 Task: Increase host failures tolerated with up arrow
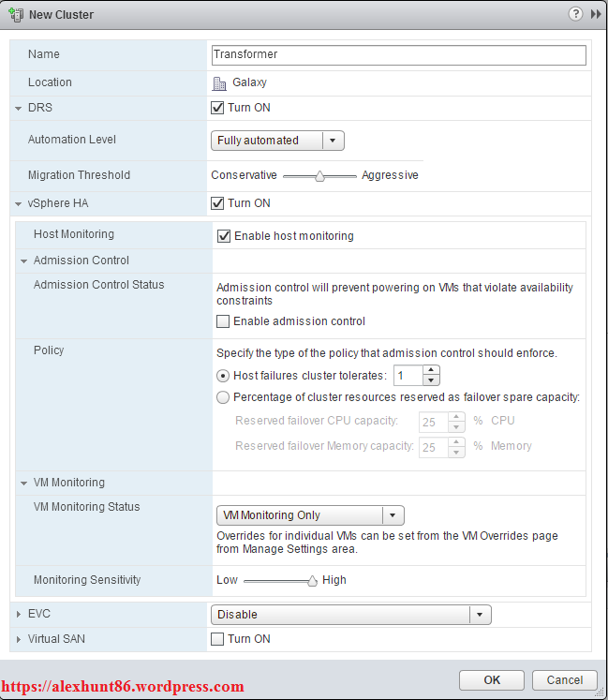[431, 370]
